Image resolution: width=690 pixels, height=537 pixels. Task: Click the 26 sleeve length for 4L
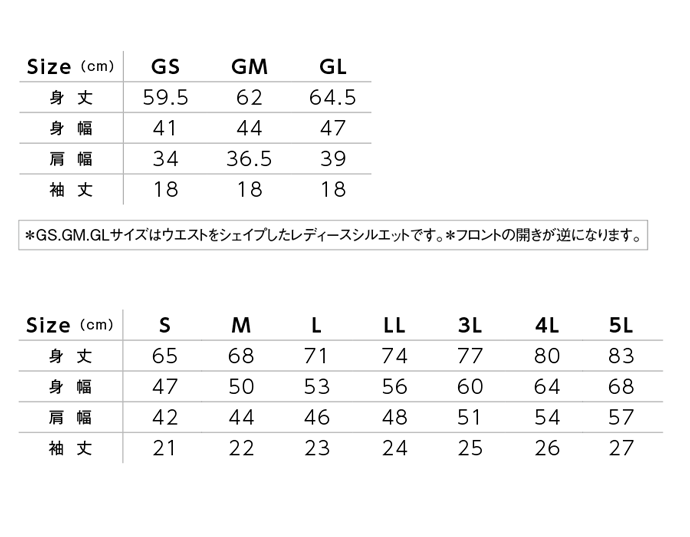pyautogui.click(x=547, y=449)
